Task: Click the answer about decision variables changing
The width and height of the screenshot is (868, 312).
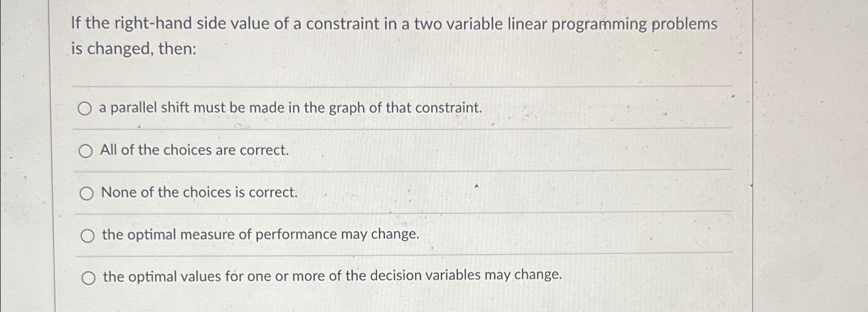Action: click(332, 277)
